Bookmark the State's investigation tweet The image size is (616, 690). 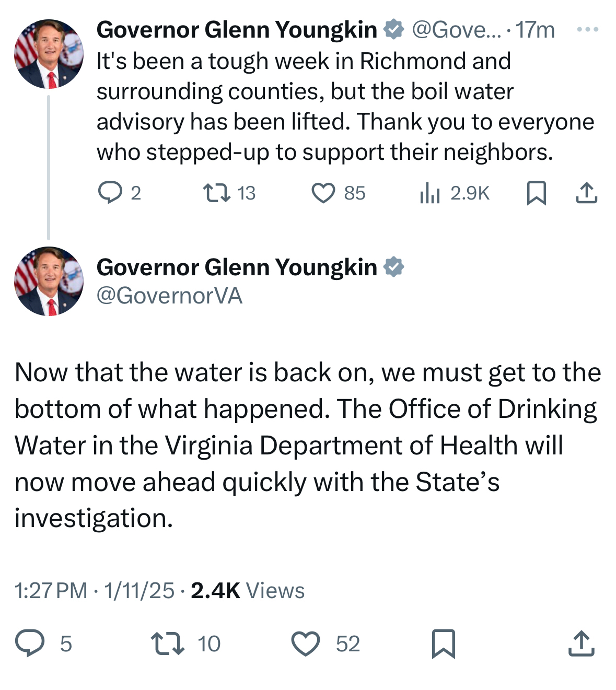point(444,643)
